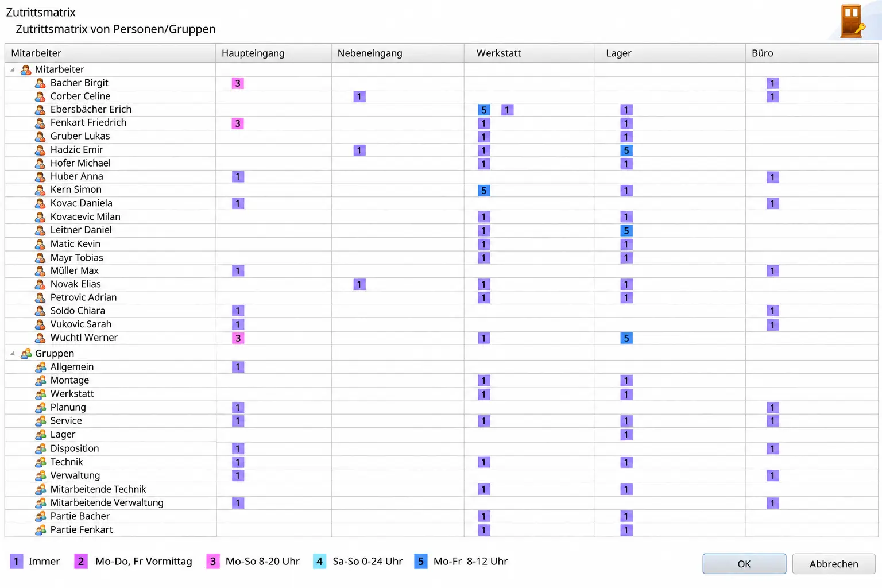Click the Mitarbeiter column header
Viewport: 882px width, 588px height.
(x=110, y=53)
